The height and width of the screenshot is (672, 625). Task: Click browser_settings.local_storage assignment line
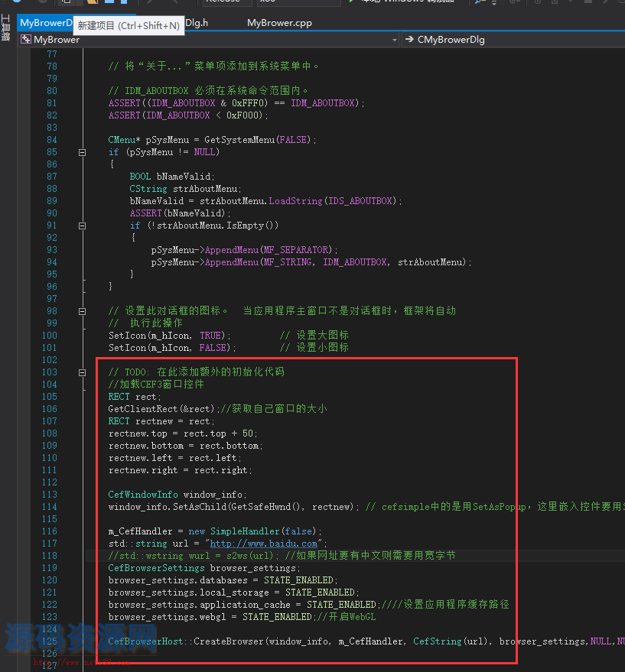tap(233, 592)
